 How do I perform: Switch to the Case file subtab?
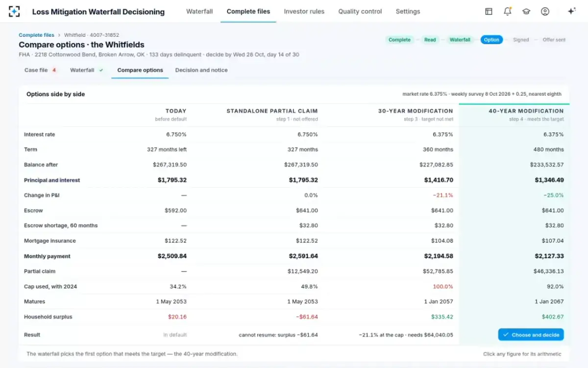pos(40,70)
